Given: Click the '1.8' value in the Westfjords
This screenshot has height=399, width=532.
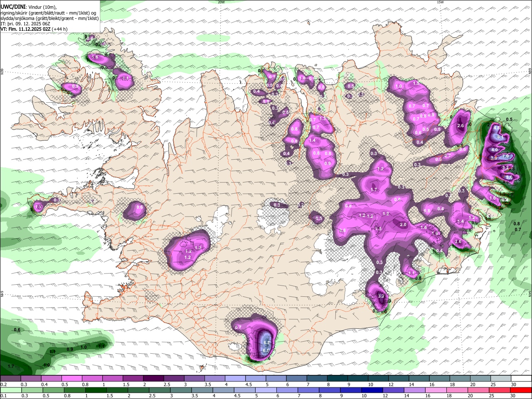Looking at the screenshot, I should pos(95,57).
